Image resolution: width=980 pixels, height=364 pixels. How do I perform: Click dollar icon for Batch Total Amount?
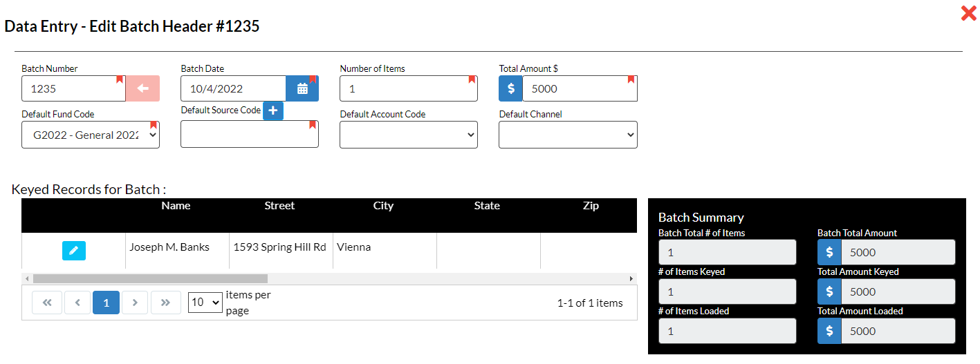(x=829, y=252)
